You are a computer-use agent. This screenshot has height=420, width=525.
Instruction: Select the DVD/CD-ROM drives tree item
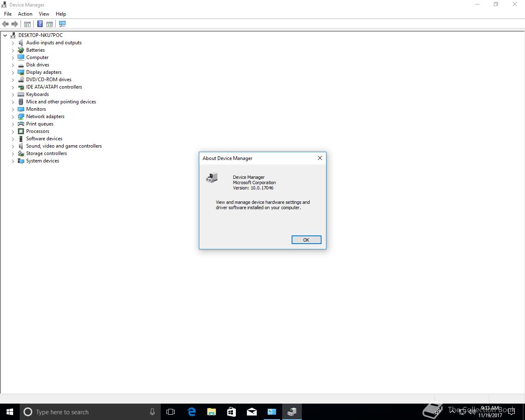click(49, 80)
